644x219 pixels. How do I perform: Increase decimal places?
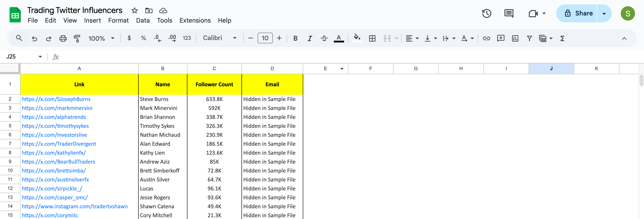click(172, 38)
